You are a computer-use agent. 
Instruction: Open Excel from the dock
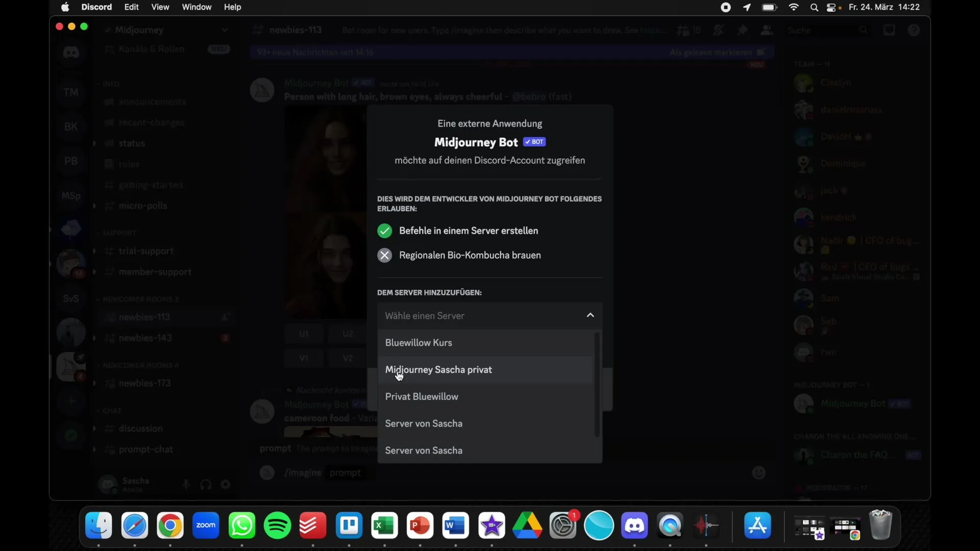pos(384,525)
